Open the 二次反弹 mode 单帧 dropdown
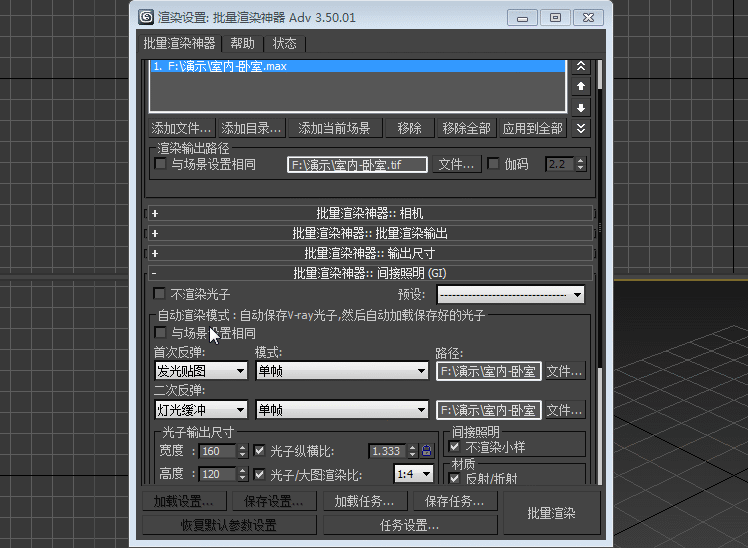The width and height of the screenshot is (748, 548). (342, 410)
